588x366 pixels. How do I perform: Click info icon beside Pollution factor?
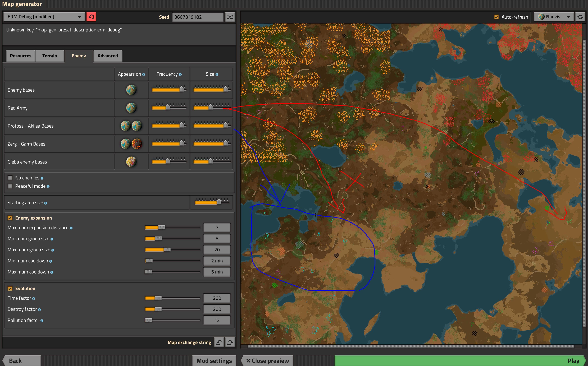(x=42, y=321)
